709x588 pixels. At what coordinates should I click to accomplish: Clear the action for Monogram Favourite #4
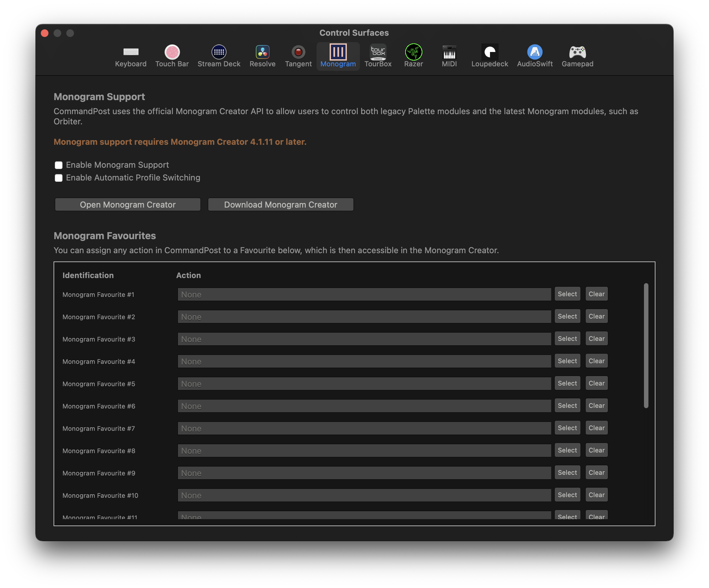point(596,361)
